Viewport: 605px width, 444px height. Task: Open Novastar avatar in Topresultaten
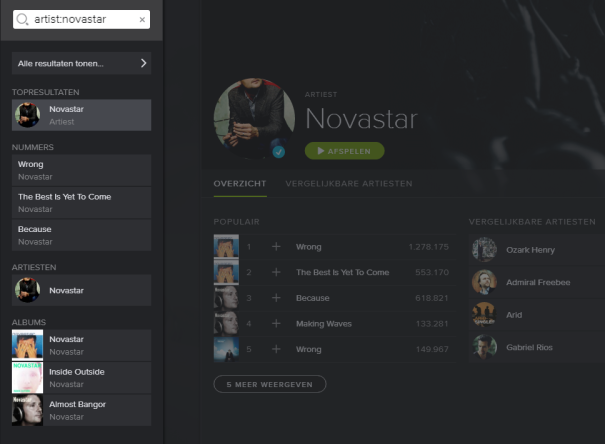27,115
